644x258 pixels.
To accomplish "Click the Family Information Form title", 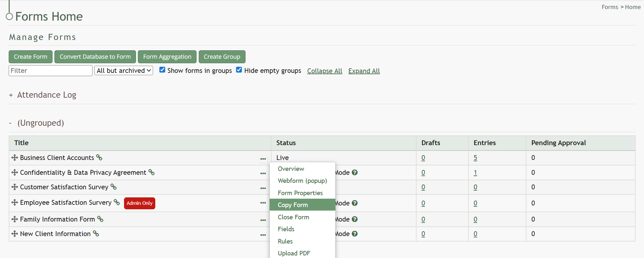I will coord(57,219).
